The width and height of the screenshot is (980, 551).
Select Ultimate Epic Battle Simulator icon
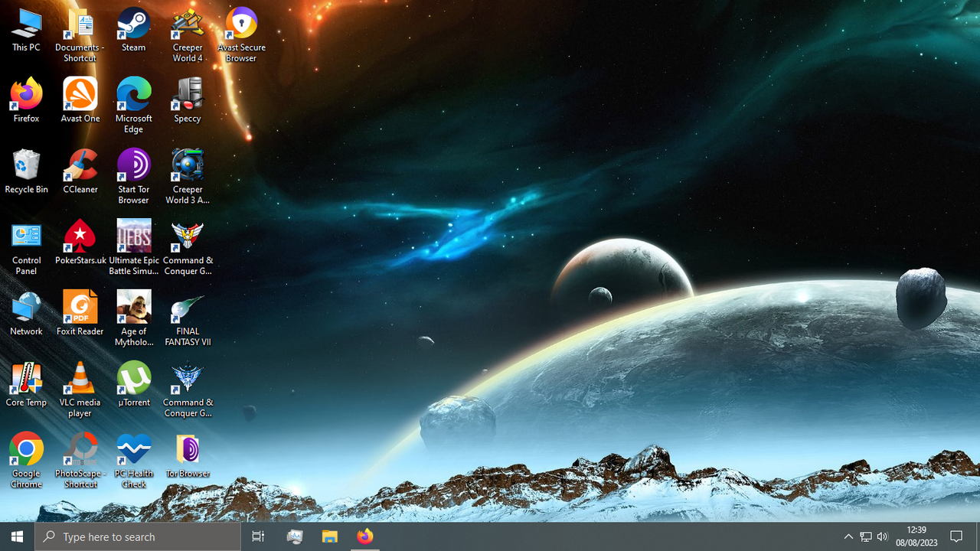coord(133,248)
